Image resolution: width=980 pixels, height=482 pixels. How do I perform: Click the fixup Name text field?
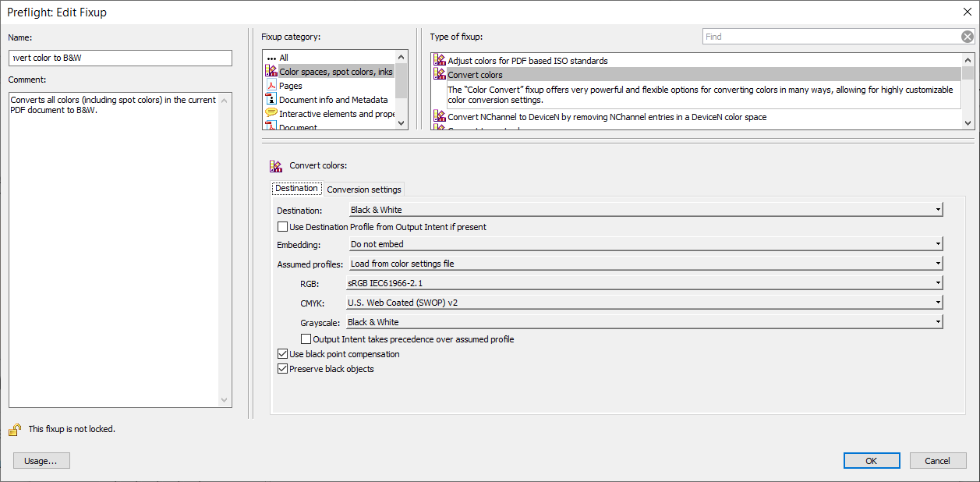(121, 58)
